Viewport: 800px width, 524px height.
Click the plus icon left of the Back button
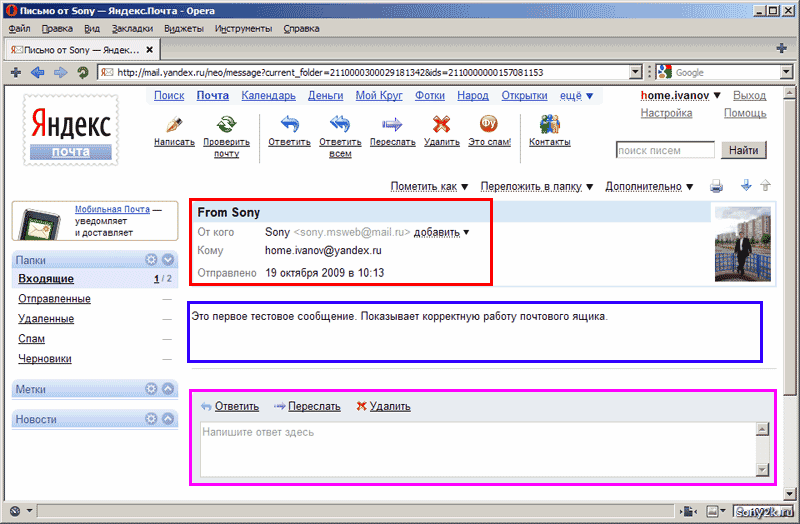click(16, 72)
